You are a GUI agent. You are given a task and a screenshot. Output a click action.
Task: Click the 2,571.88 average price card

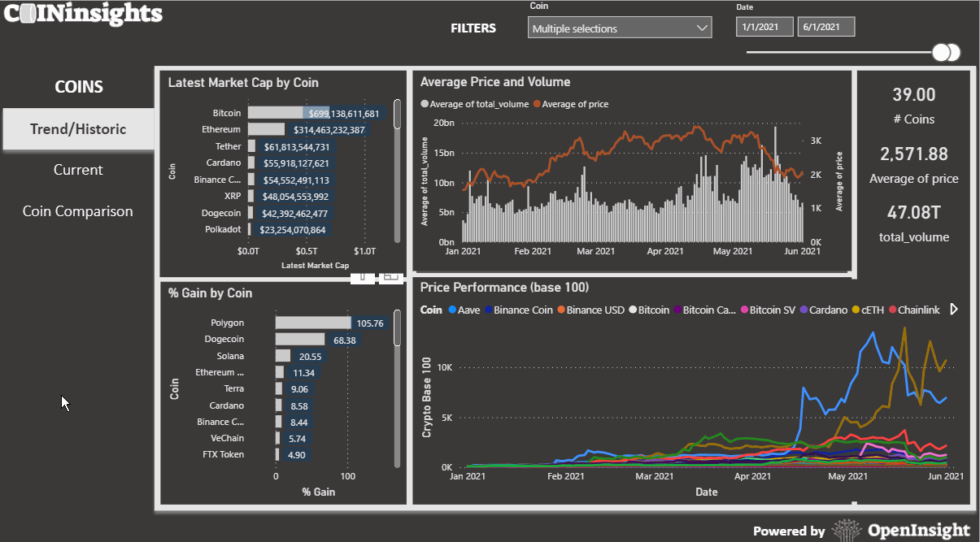(x=913, y=154)
